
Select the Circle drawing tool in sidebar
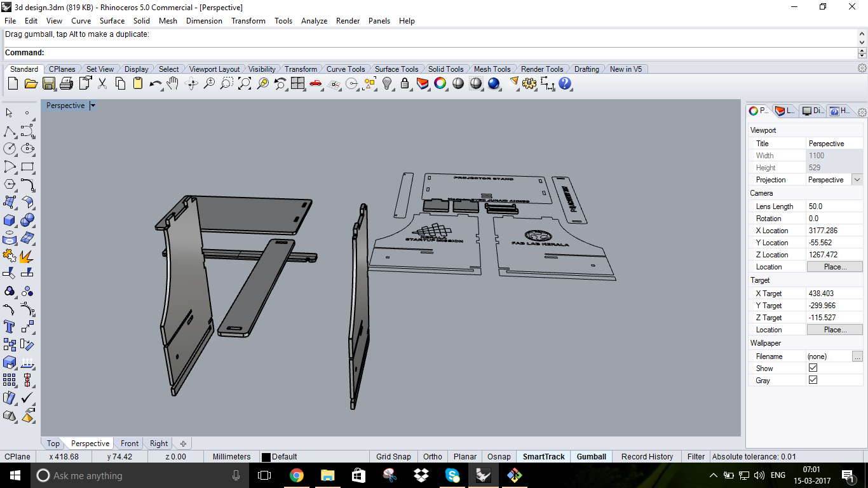(9, 149)
